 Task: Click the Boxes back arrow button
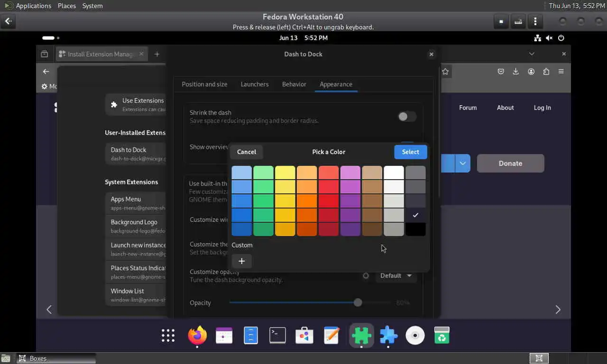click(9, 21)
